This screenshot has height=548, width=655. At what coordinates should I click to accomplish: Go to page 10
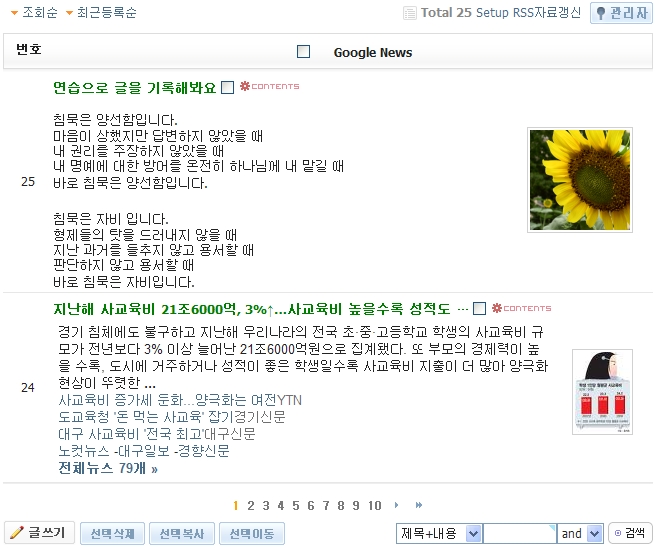[x=375, y=506]
